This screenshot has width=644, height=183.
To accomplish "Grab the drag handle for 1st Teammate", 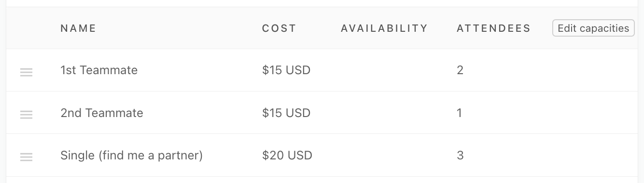I will click(26, 72).
